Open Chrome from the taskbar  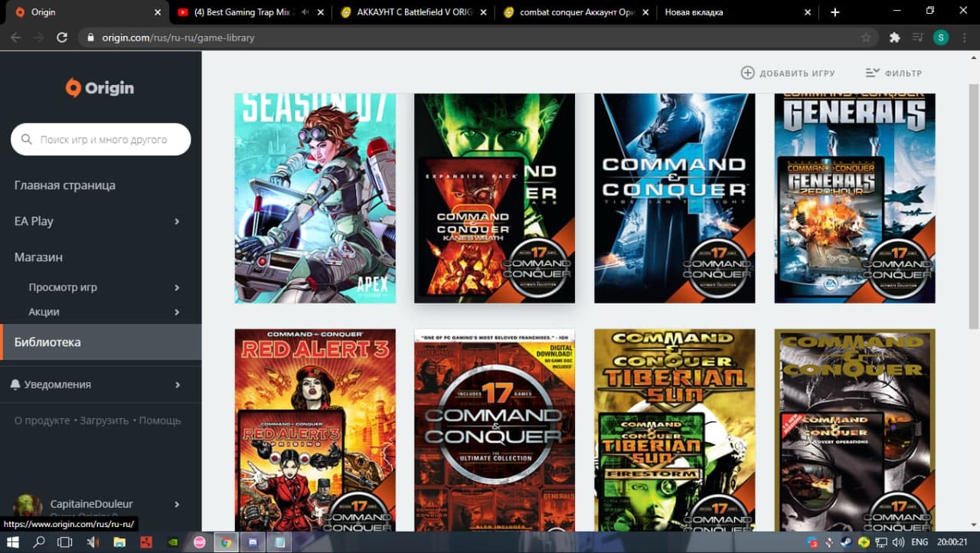pyautogui.click(x=226, y=542)
